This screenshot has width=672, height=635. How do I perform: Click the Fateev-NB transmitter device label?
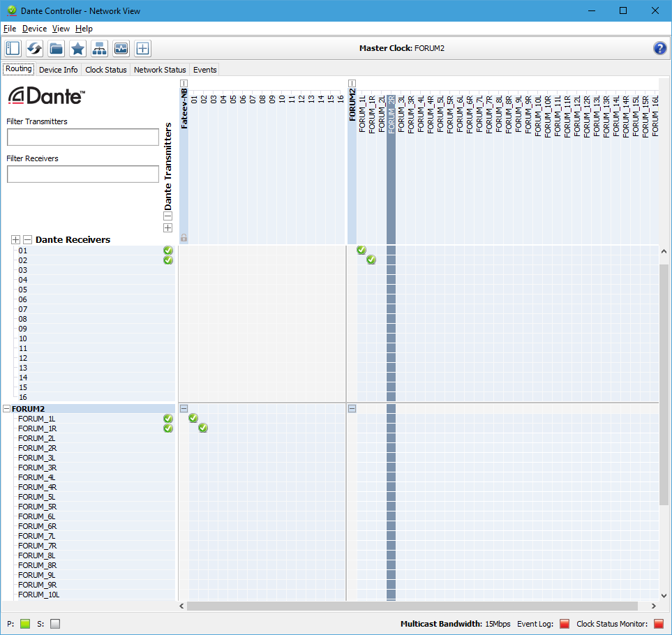click(x=184, y=109)
